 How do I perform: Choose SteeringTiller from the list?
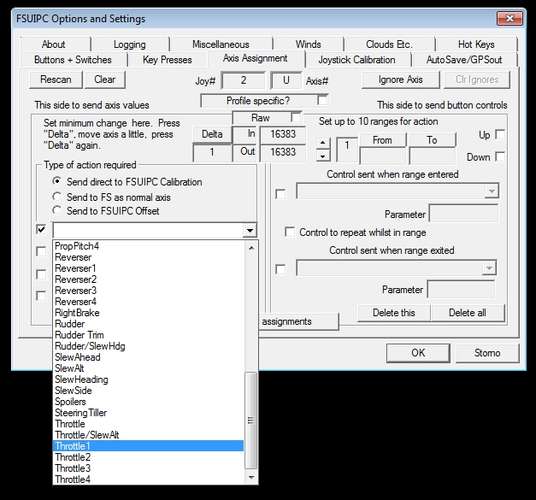[x=149, y=413]
